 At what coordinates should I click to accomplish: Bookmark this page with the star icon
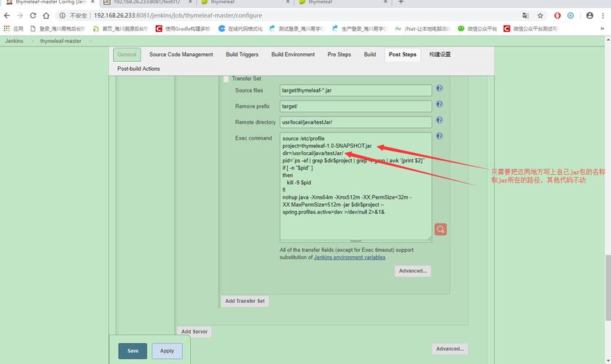click(540, 15)
